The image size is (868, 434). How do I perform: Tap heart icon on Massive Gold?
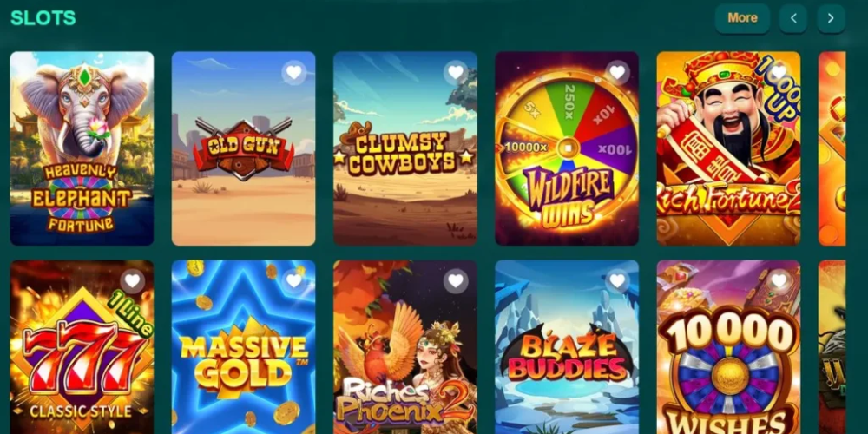pos(294,281)
